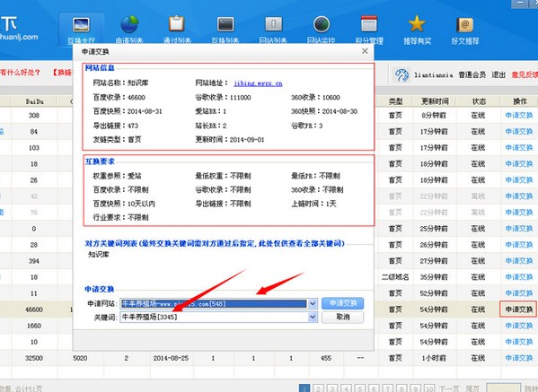538x392 pixels.
Task: Open the jibing website address link
Action: tap(258, 83)
